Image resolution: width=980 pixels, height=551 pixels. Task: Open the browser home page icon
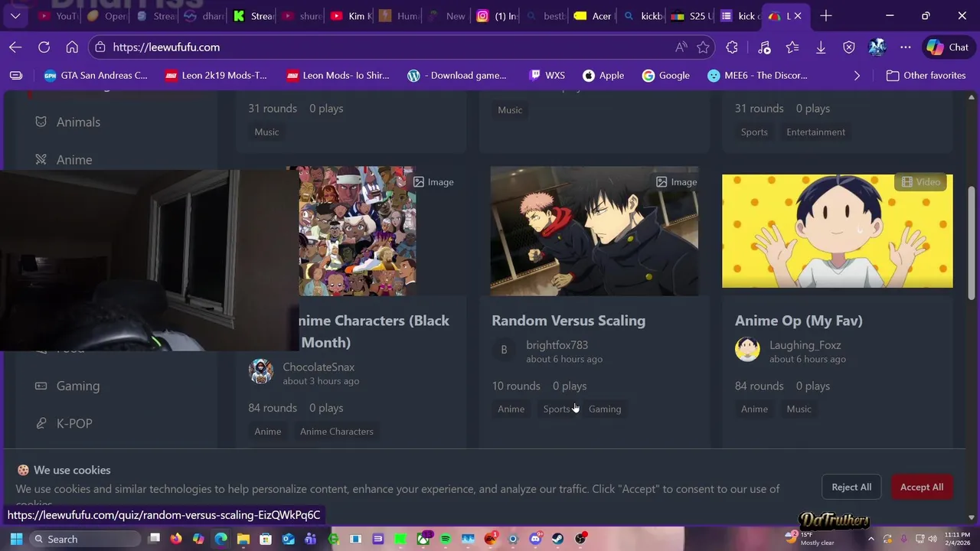(72, 47)
